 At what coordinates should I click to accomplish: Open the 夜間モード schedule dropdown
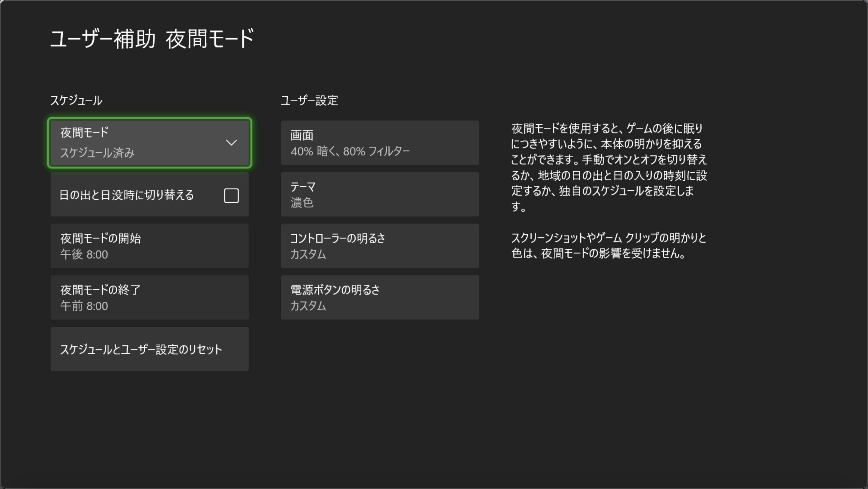tap(149, 143)
